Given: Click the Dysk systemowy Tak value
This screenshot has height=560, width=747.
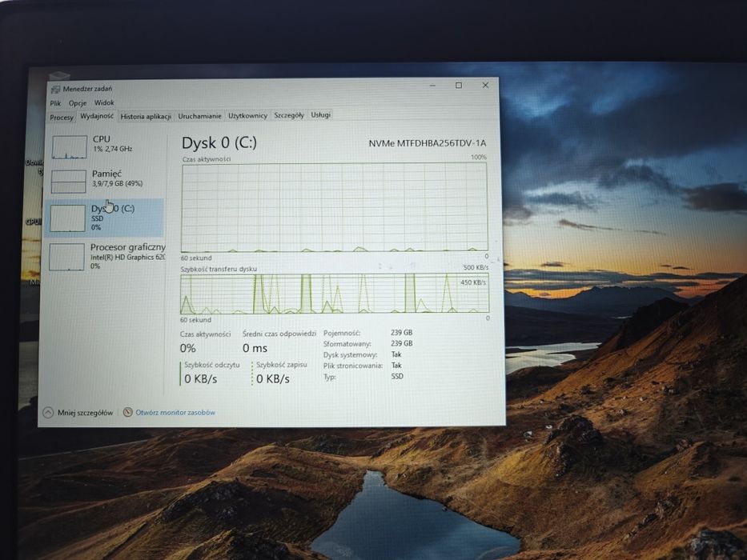Looking at the screenshot, I should [396, 354].
